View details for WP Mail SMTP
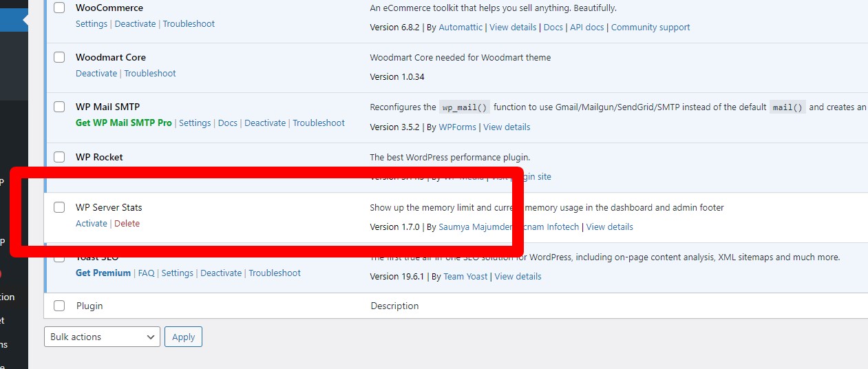This screenshot has width=868, height=369. [x=507, y=127]
